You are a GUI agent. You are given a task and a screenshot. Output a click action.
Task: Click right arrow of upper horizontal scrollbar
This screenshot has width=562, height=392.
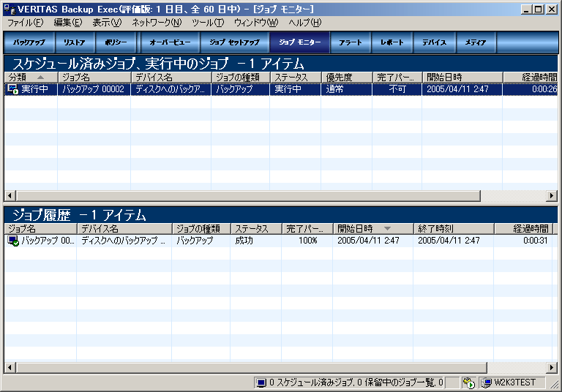[552, 196]
